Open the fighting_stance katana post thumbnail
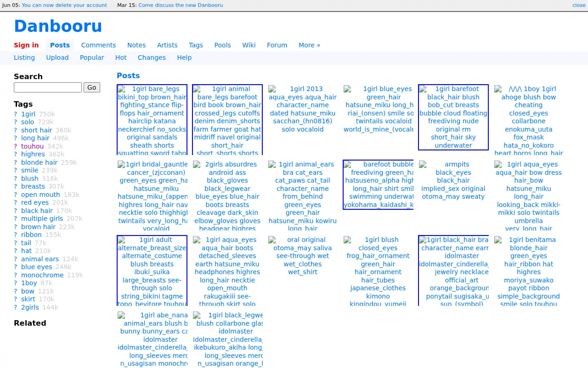 coord(152,120)
